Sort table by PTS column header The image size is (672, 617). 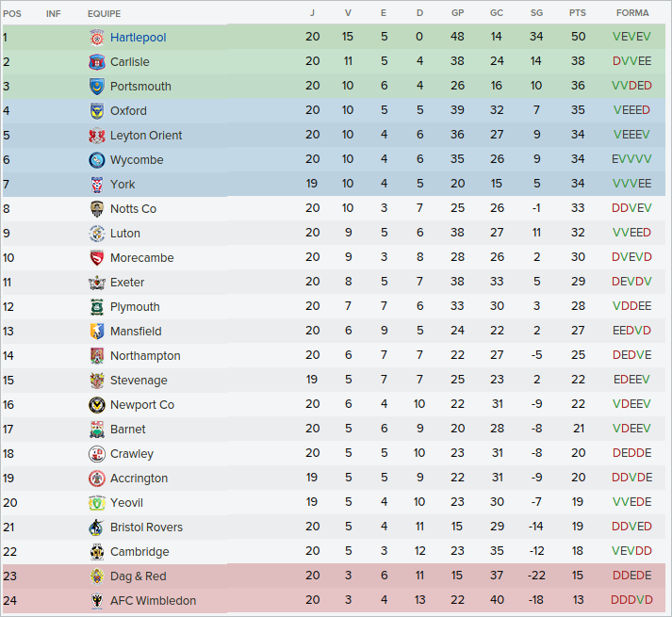[x=578, y=14]
